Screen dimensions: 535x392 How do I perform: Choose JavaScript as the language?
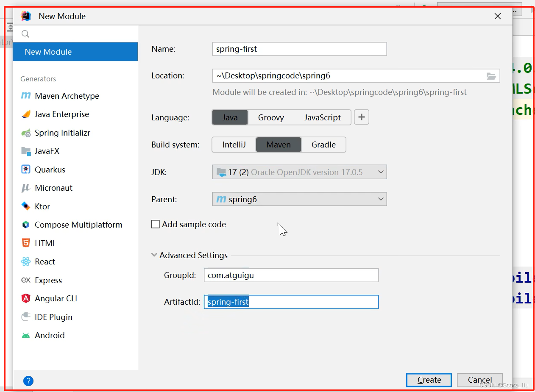[322, 117]
